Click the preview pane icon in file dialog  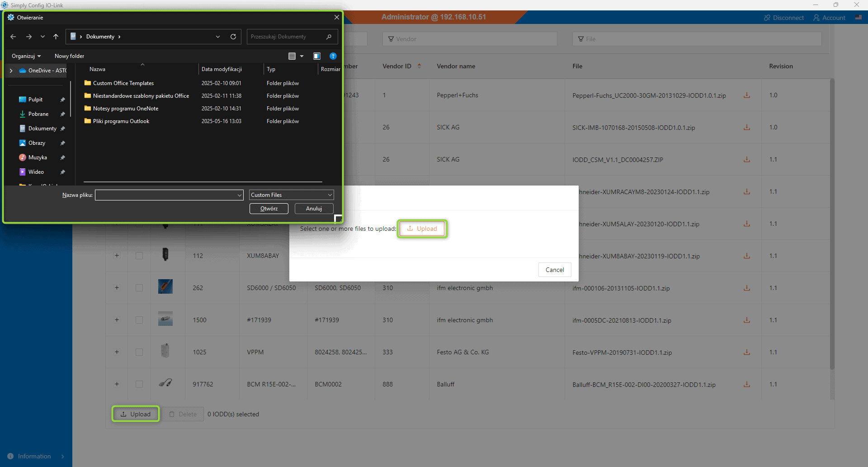pos(317,56)
